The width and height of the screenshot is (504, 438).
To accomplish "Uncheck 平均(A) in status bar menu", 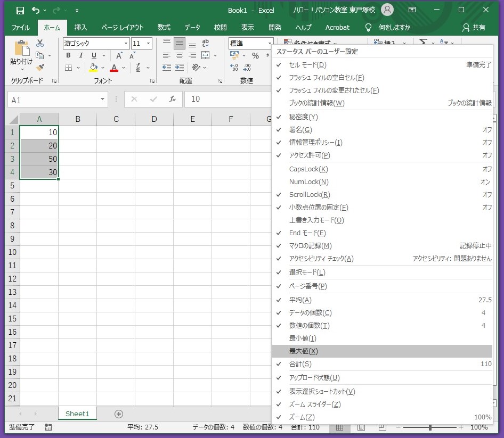I will (382, 300).
